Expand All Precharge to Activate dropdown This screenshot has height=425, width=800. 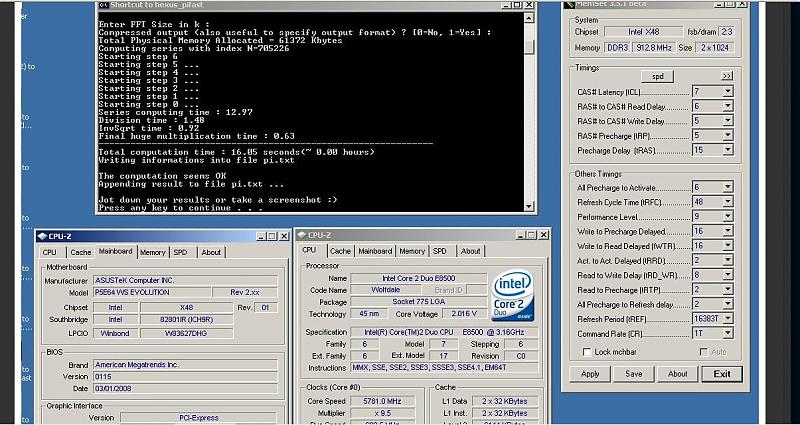tap(728, 187)
